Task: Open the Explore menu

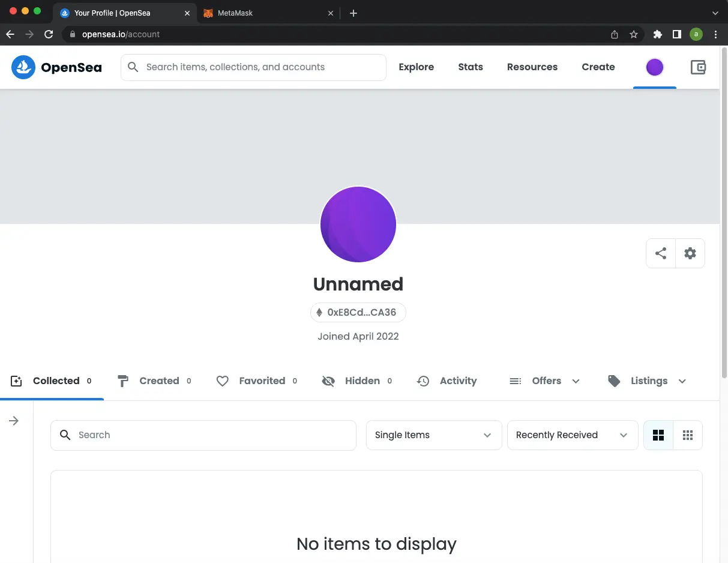Action: [x=416, y=67]
